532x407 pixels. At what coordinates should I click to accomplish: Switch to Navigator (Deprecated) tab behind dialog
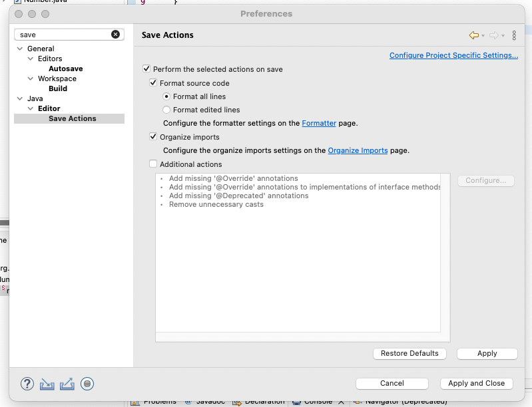[x=400, y=402]
